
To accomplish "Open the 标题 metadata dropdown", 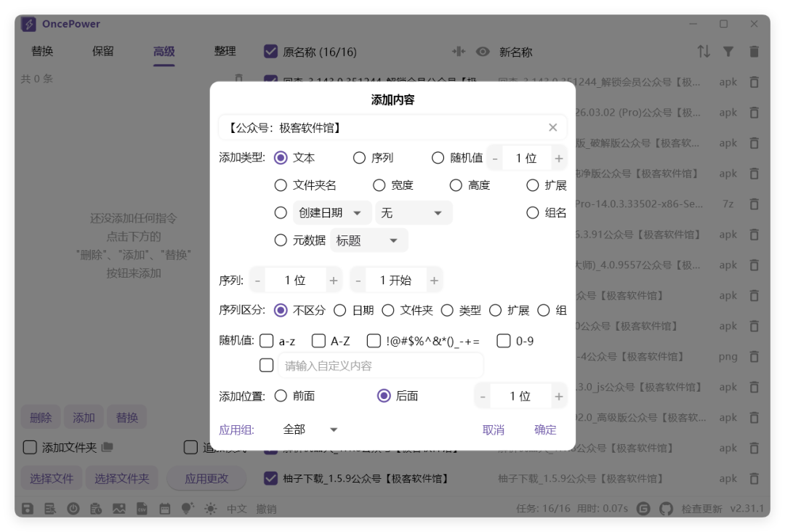I will [369, 241].
